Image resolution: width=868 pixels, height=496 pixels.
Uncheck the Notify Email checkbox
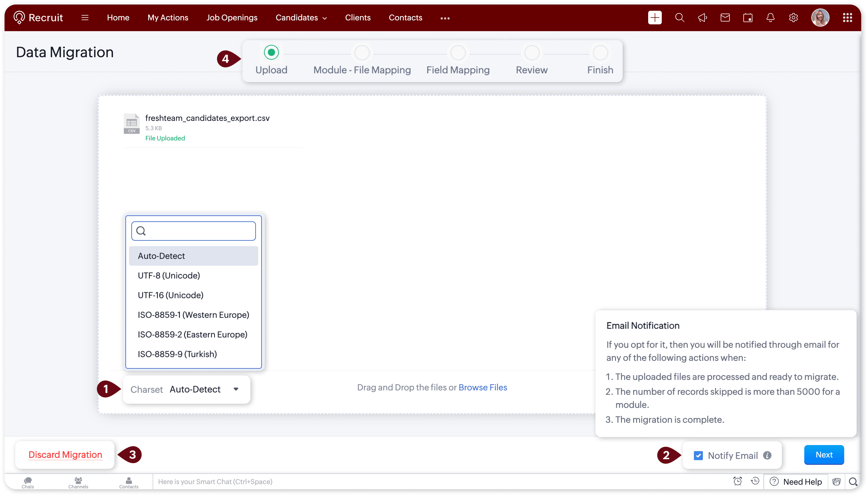(698, 455)
